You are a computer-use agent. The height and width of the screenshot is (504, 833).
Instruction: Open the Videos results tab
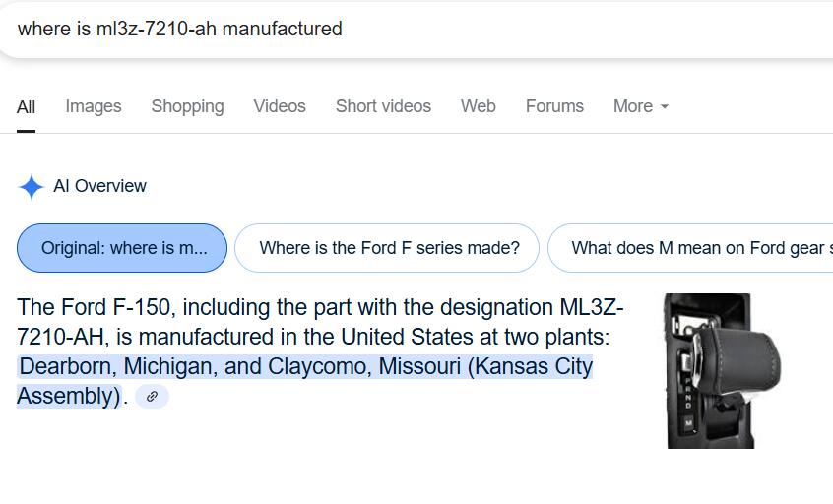click(x=280, y=106)
